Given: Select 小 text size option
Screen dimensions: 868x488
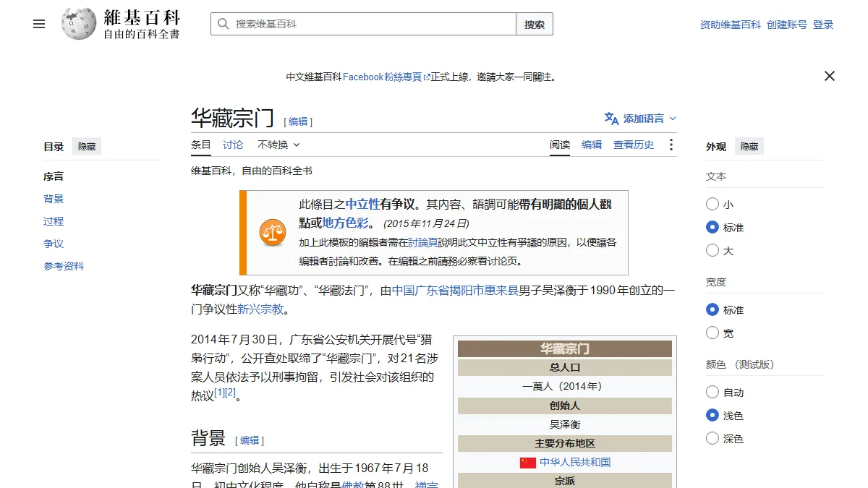Looking at the screenshot, I should click(712, 205).
